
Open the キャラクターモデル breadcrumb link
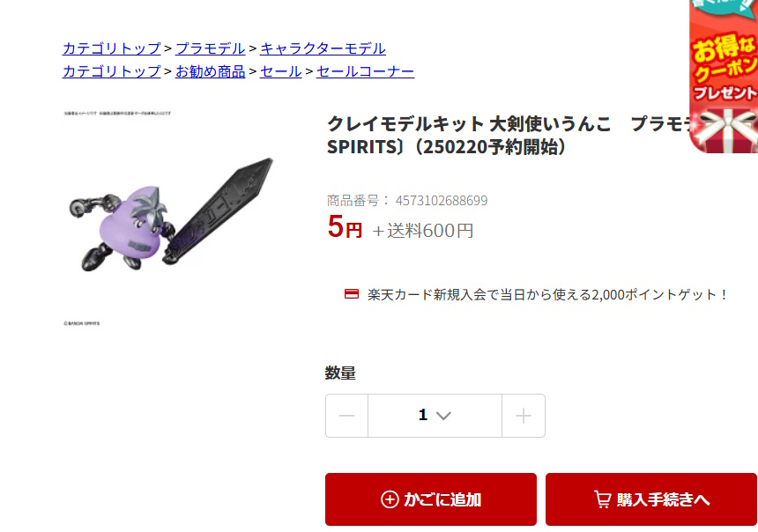323,48
